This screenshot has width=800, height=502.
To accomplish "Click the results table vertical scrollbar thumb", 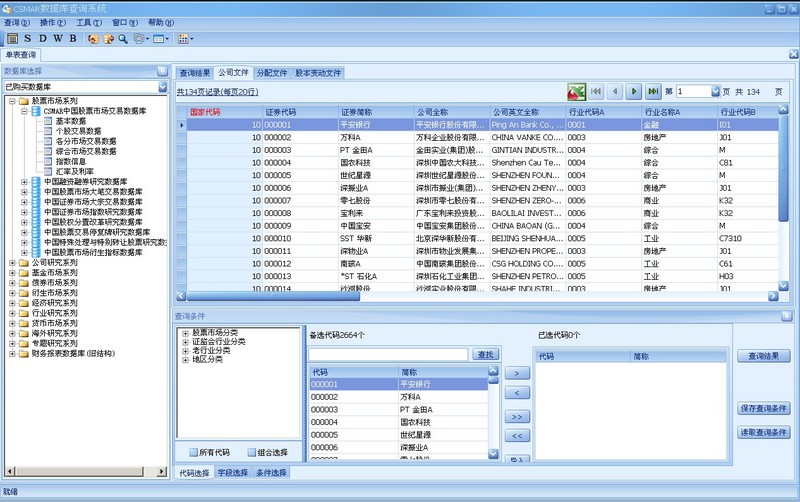I will click(783, 167).
